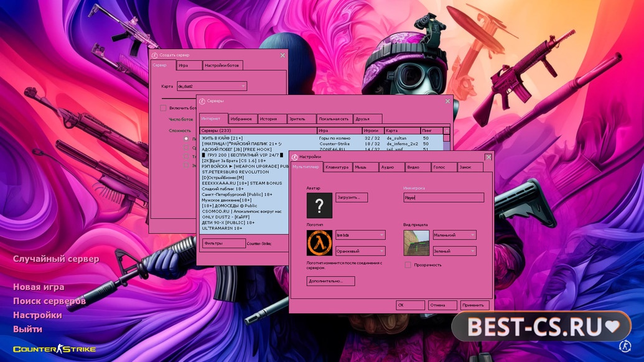The image size is (644, 362).
Task: Open the Аудио settings tab
Action: (x=392, y=167)
